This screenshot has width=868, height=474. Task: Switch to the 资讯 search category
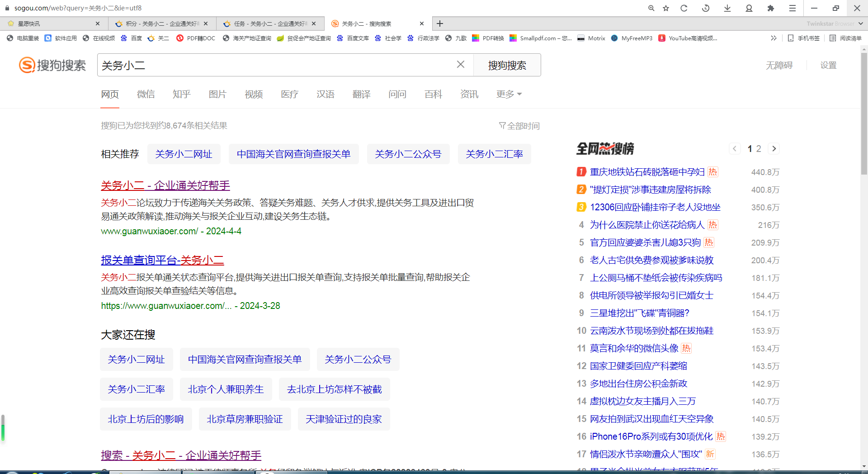click(469, 94)
